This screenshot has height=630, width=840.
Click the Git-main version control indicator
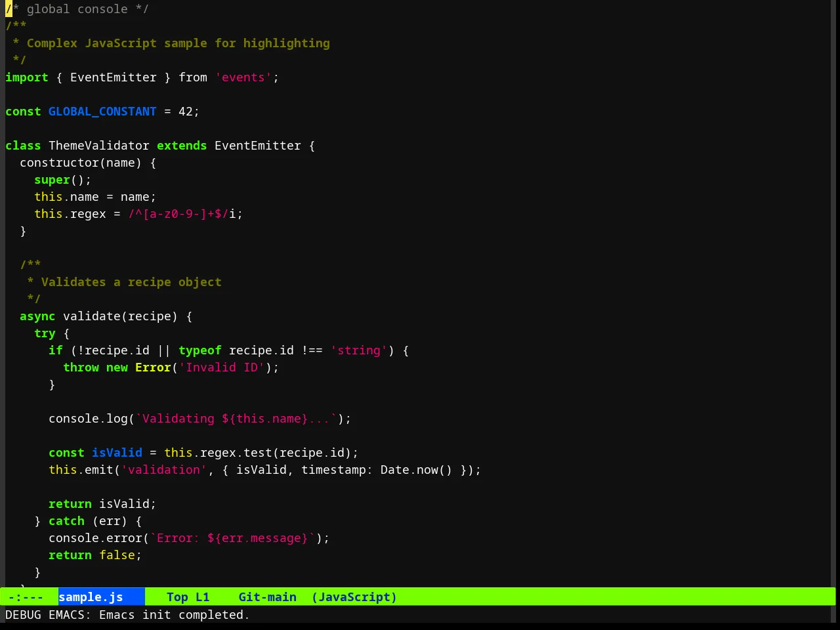267,597
